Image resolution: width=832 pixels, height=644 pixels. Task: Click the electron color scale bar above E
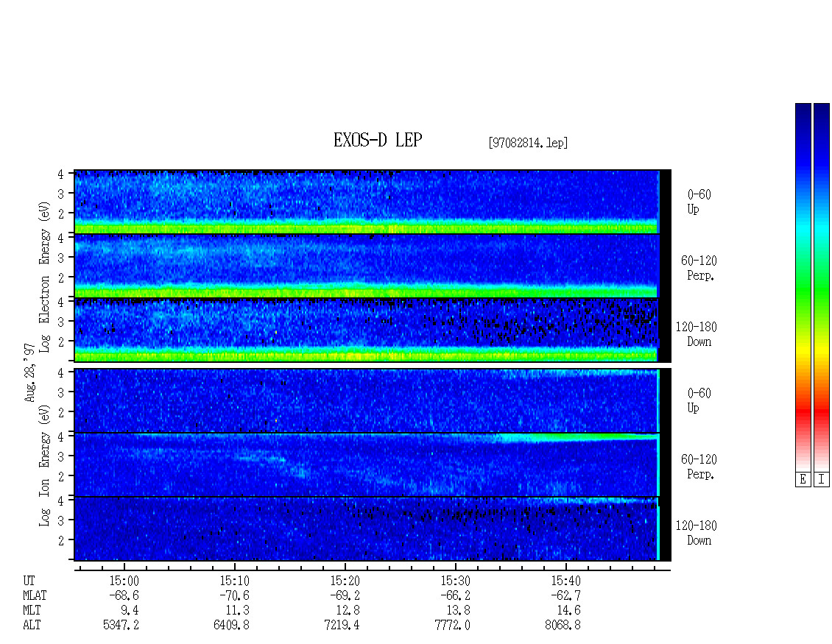coord(803,287)
